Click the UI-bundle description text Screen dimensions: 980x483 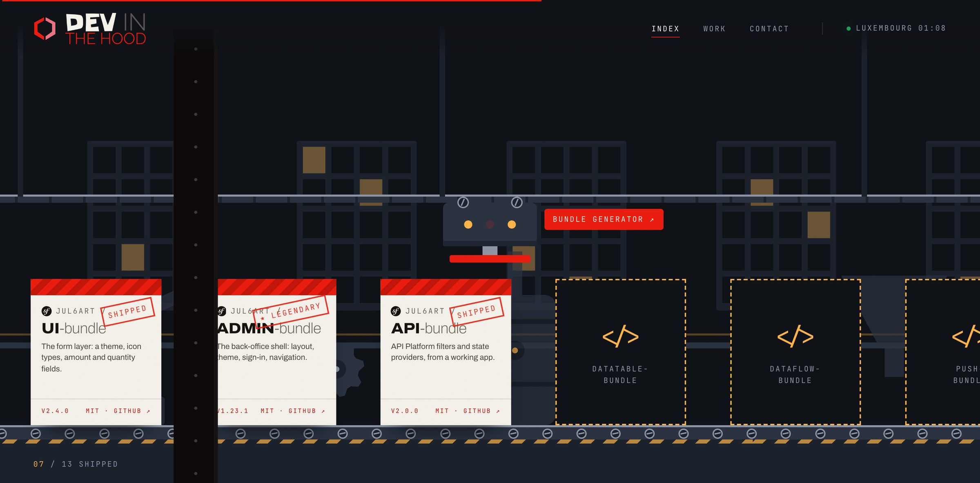[x=91, y=357]
